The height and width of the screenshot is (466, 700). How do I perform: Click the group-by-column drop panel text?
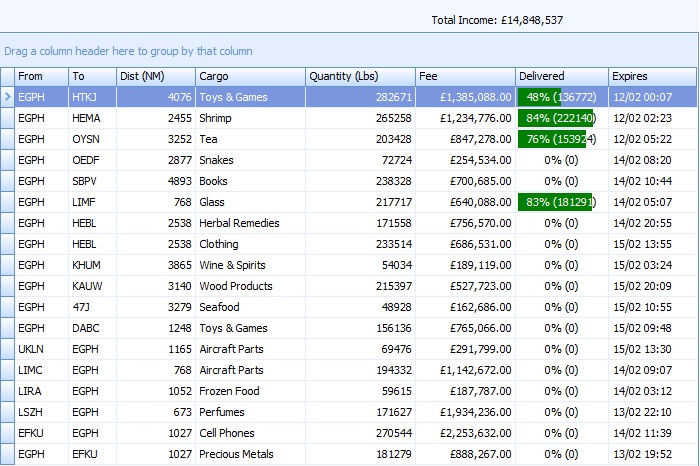[129, 51]
